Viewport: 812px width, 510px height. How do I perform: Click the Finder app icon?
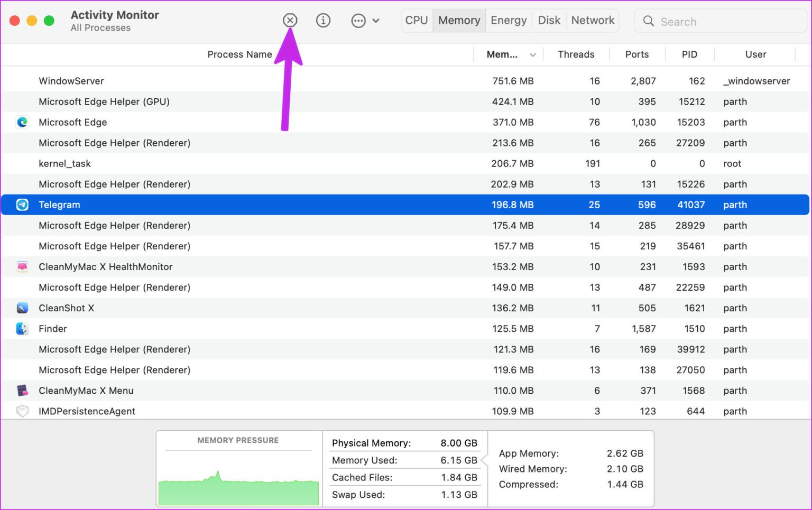pyautogui.click(x=22, y=329)
